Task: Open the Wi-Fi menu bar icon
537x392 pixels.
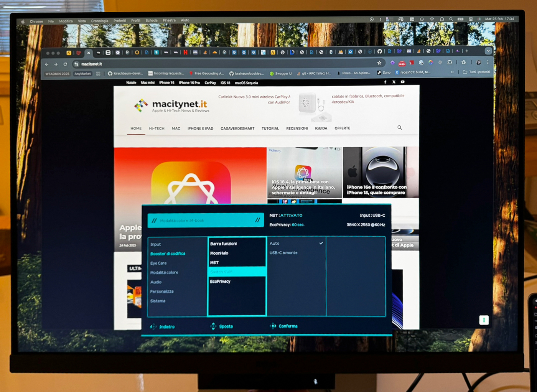Action: (x=432, y=19)
